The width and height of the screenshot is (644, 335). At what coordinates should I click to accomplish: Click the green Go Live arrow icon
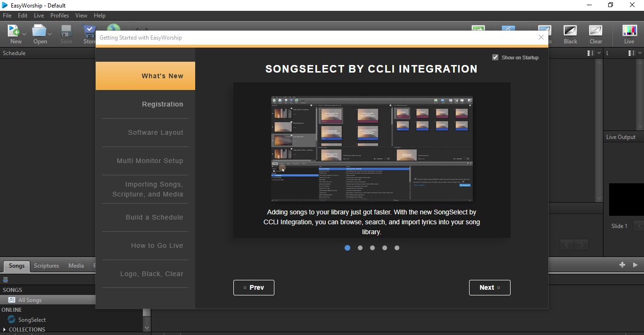479,29
